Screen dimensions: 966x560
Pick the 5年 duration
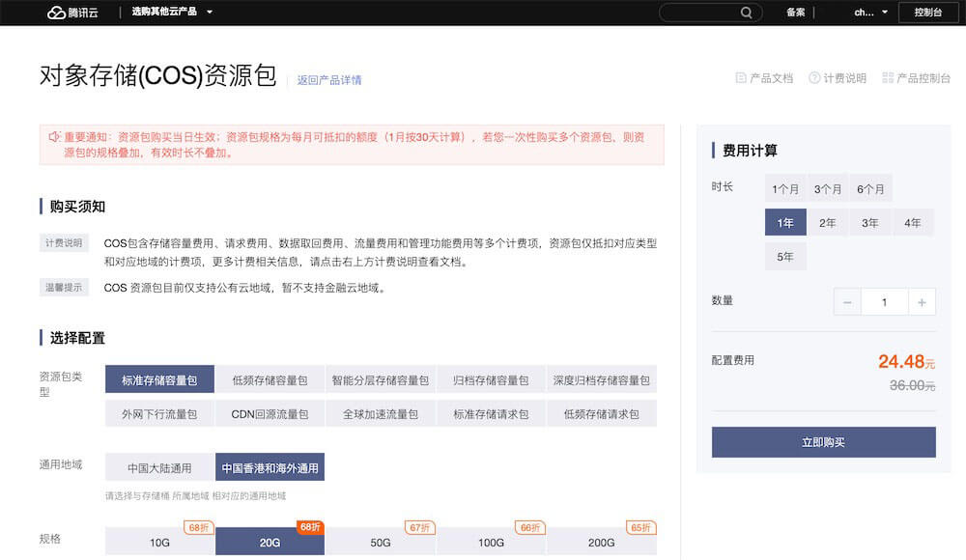coord(785,256)
